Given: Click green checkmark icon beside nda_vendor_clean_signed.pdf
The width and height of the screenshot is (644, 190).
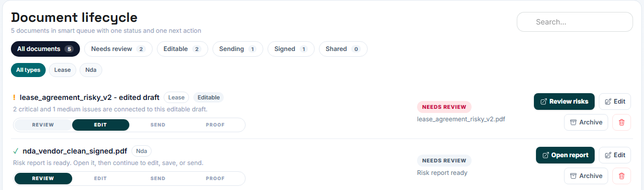Looking at the screenshot, I should tap(16, 151).
